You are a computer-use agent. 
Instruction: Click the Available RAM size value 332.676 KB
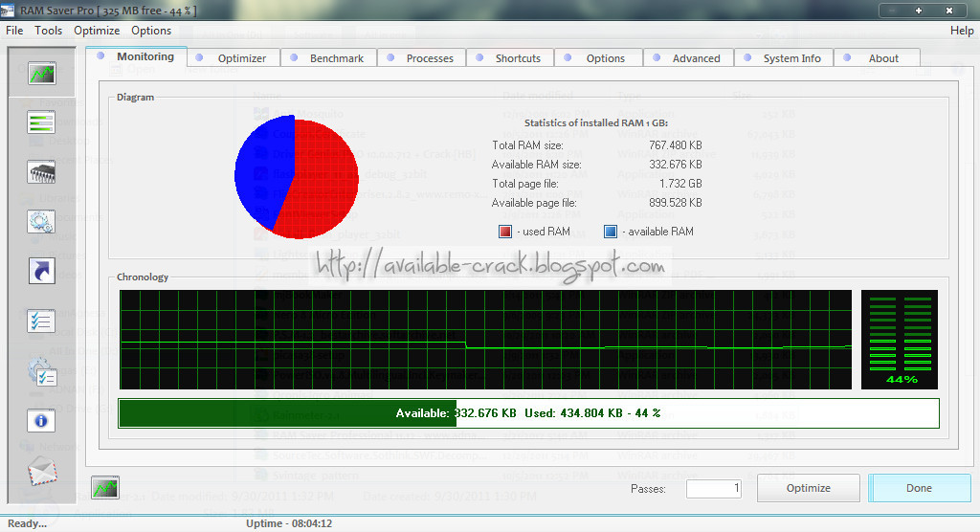click(675, 165)
